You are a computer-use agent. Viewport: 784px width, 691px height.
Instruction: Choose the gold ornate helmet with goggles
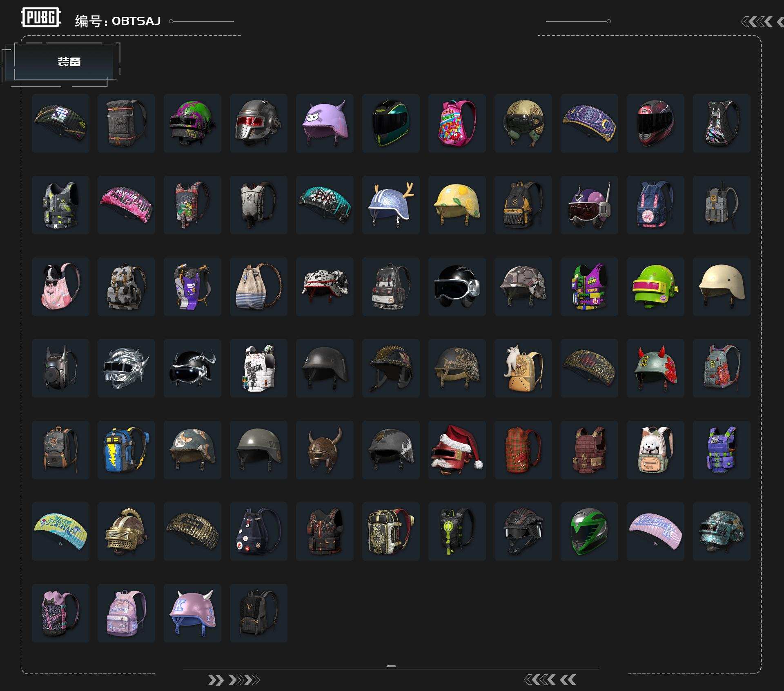(523, 123)
